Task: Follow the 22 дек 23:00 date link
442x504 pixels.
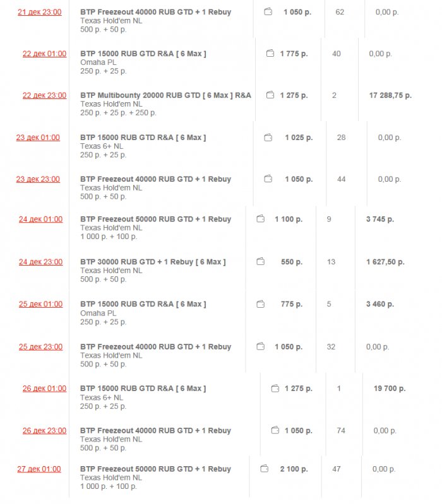Action: [x=44, y=95]
